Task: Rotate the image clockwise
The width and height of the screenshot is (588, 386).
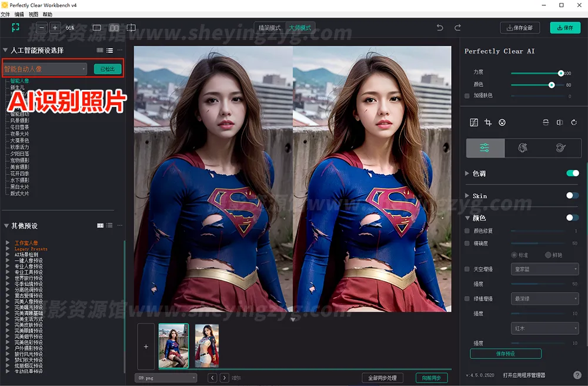Action: point(574,123)
